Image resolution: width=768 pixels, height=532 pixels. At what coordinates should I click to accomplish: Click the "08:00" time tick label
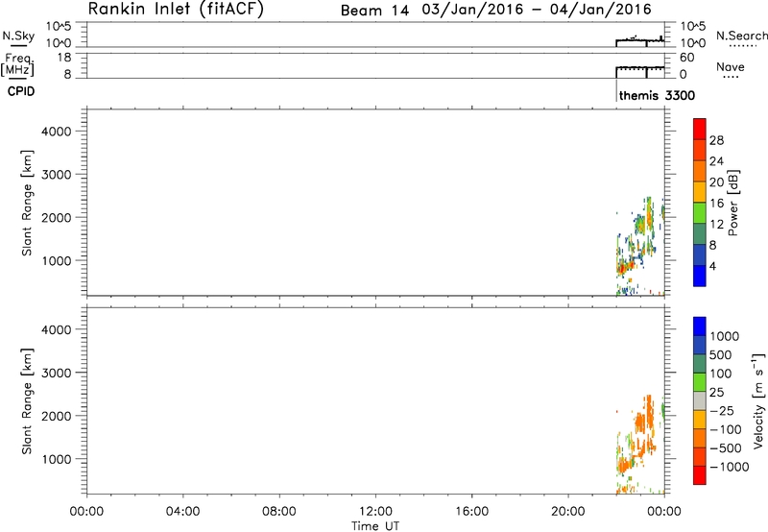pos(279,512)
